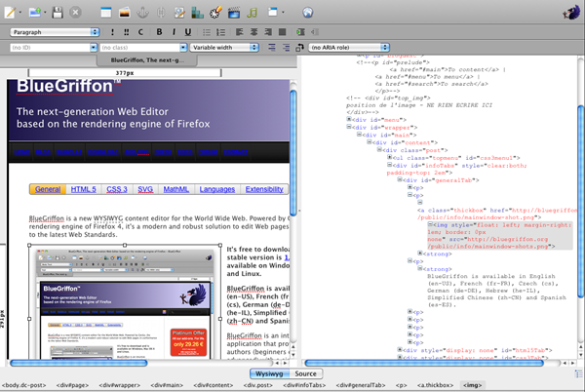Click second definition list icon before rotate icon
585x392 pixels.
286,48
